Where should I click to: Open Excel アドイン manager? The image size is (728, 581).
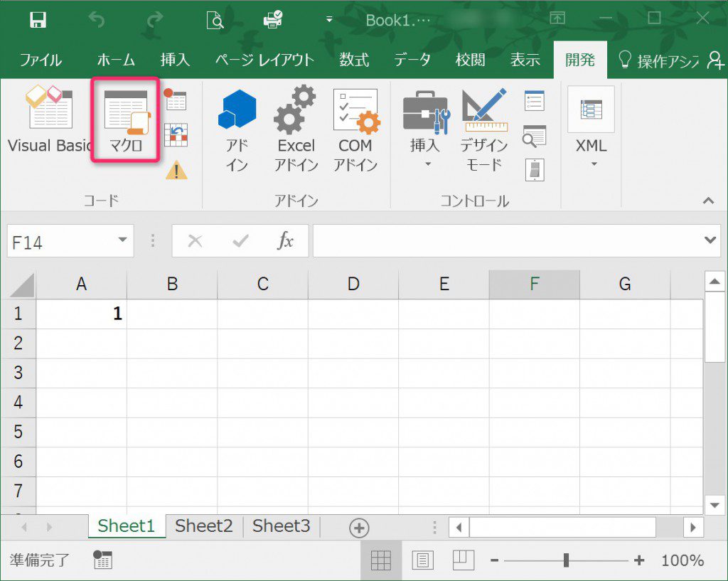point(296,130)
